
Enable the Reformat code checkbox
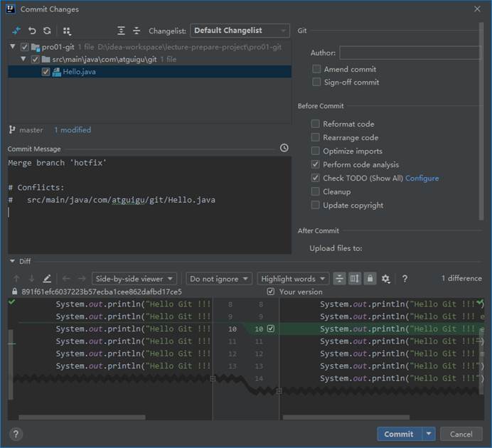316,124
